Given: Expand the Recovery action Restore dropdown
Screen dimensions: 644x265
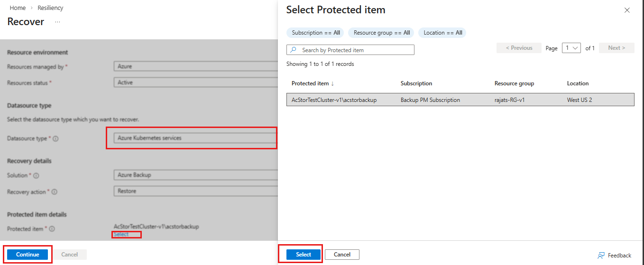Looking at the screenshot, I should (195, 191).
